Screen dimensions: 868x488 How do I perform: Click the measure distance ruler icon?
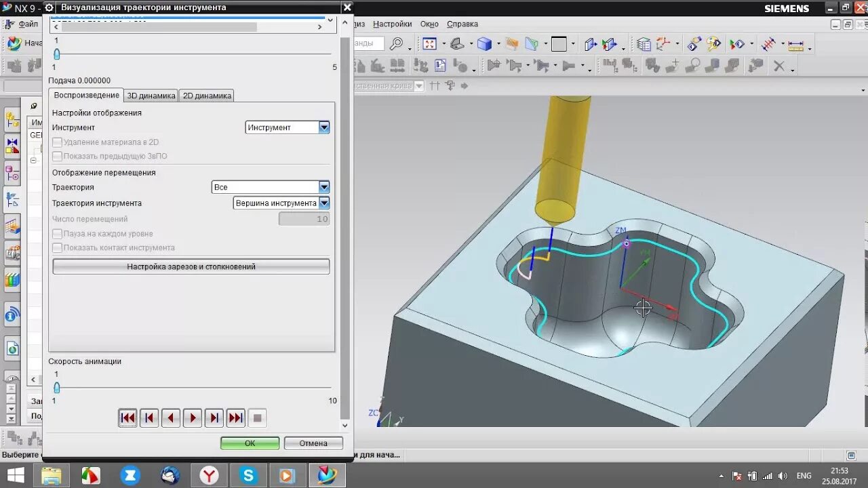click(x=795, y=45)
